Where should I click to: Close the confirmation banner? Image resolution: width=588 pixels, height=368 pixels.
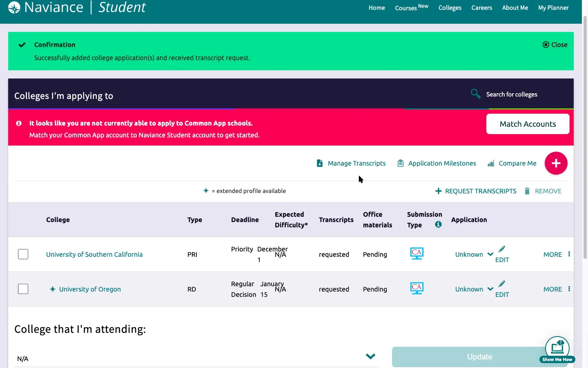pyautogui.click(x=555, y=45)
